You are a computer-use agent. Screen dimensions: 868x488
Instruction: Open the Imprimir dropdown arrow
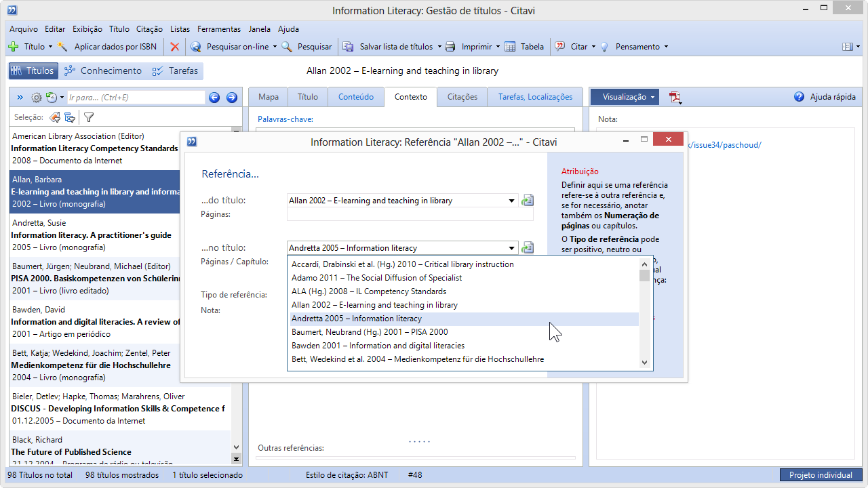(x=498, y=47)
